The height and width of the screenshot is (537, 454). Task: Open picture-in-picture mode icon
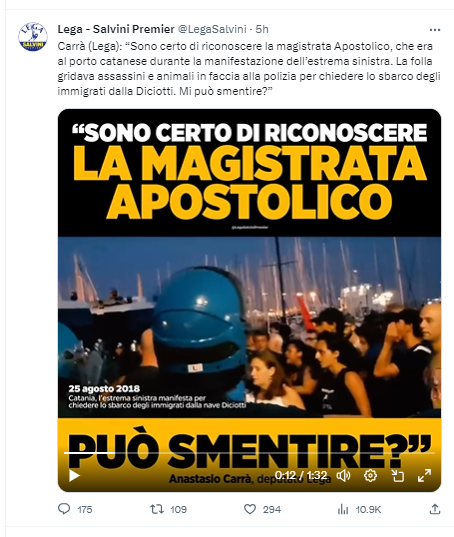point(398,476)
